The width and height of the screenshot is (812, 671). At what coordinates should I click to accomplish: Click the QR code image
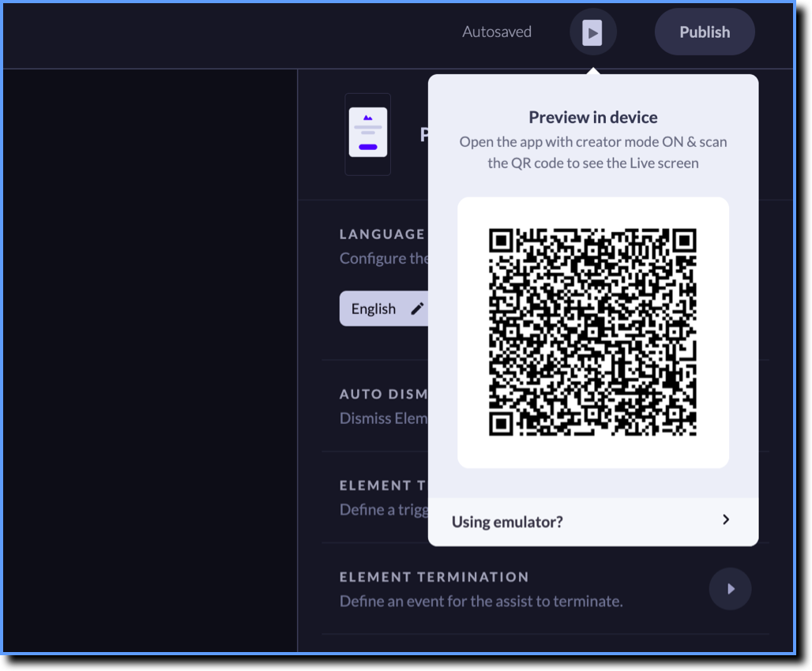(593, 332)
